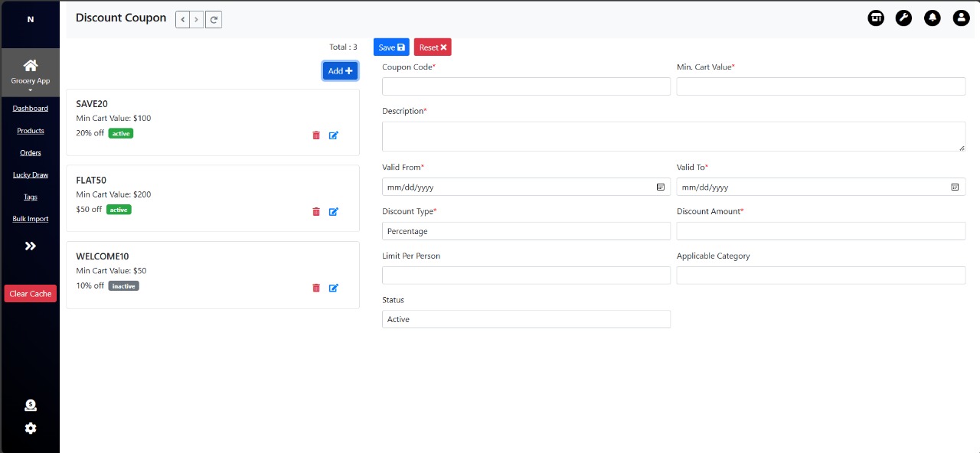Image resolution: width=980 pixels, height=453 pixels.
Task: Delete the WELCOME10 coupon
Action: pos(316,288)
